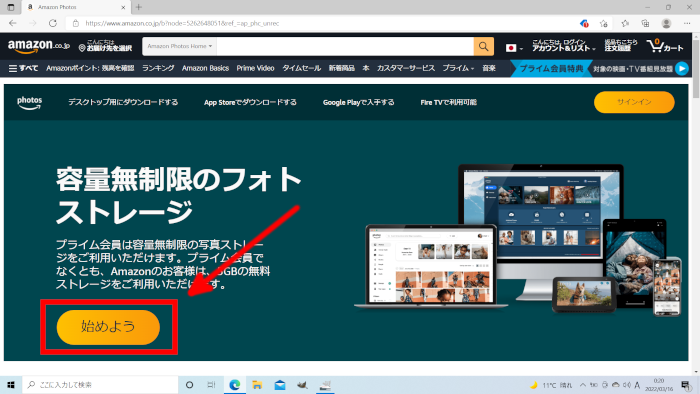Open the Amazon Photos Home search category dropdown

point(179,46)
